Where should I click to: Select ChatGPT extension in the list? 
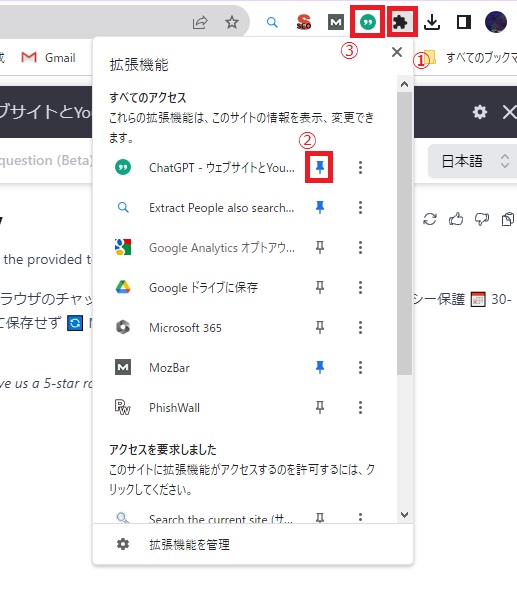point(222,168)
